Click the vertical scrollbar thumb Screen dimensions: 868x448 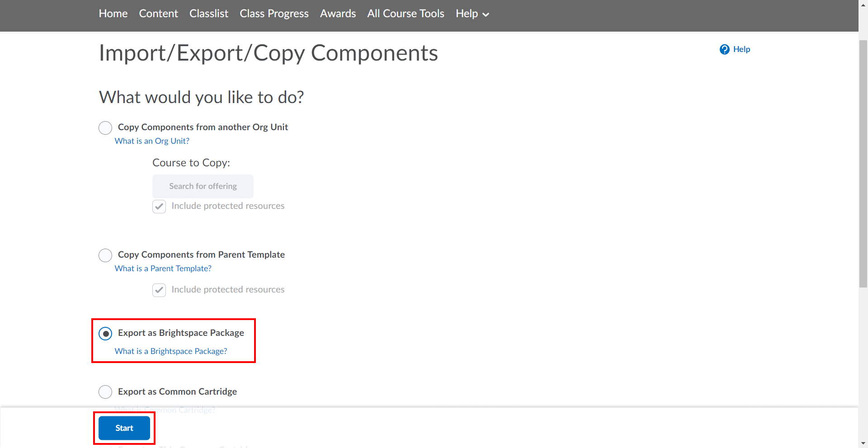click(x=863, y=164)
